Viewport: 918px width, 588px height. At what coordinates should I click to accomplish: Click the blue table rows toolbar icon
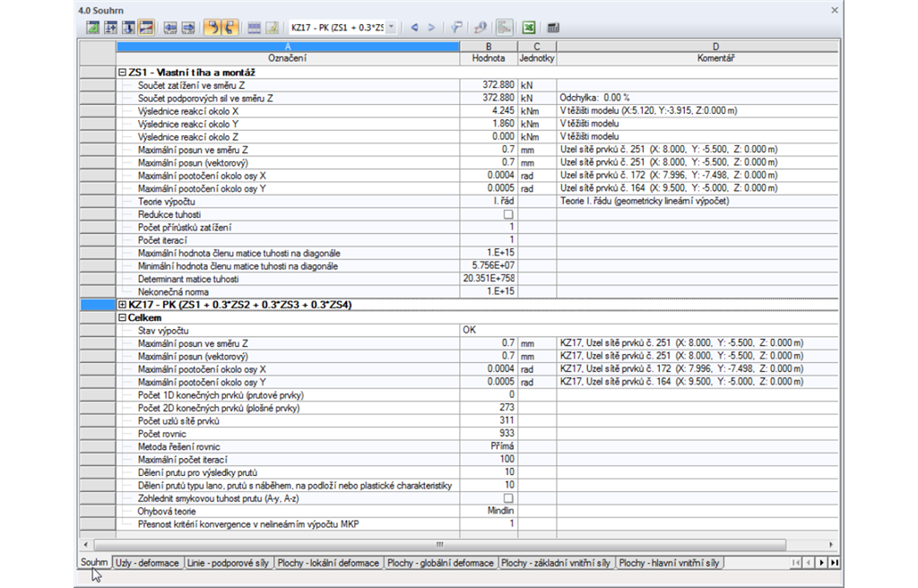tap(254, 28)
